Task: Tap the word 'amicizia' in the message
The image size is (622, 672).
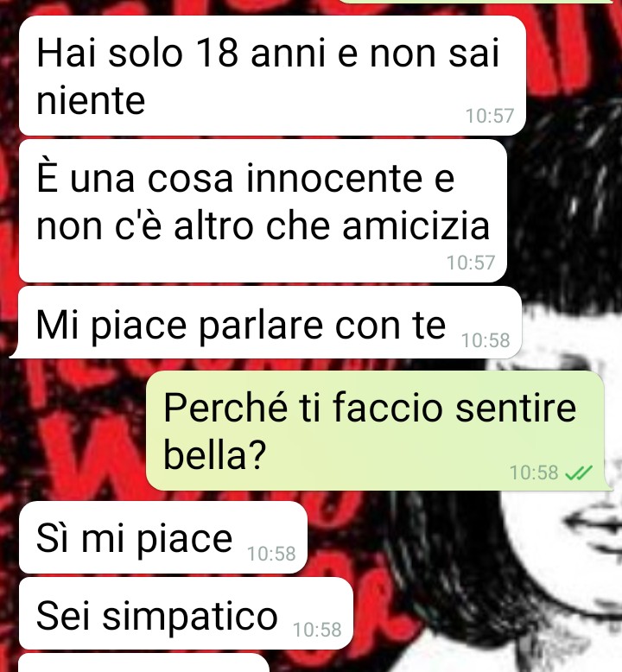Action: [416, 226]
